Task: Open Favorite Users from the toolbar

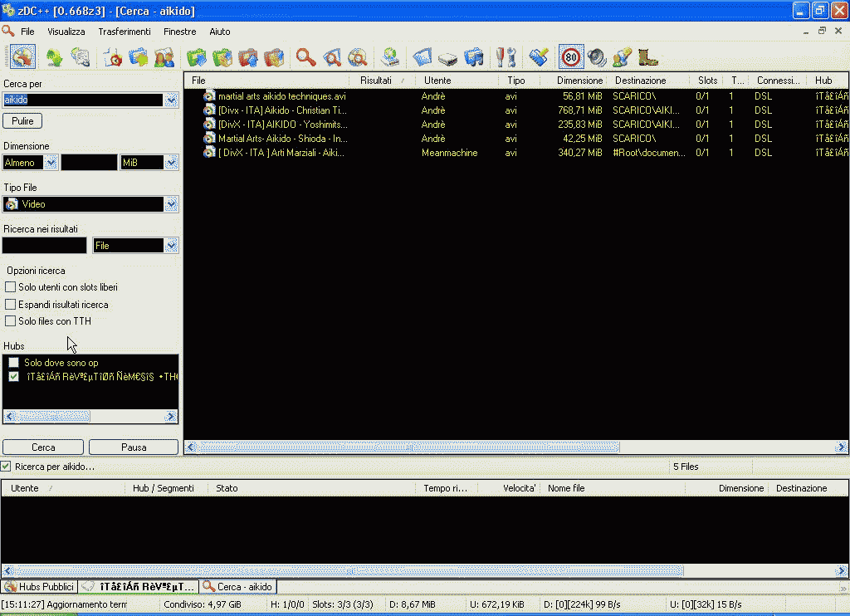Action: pos(164,57)
